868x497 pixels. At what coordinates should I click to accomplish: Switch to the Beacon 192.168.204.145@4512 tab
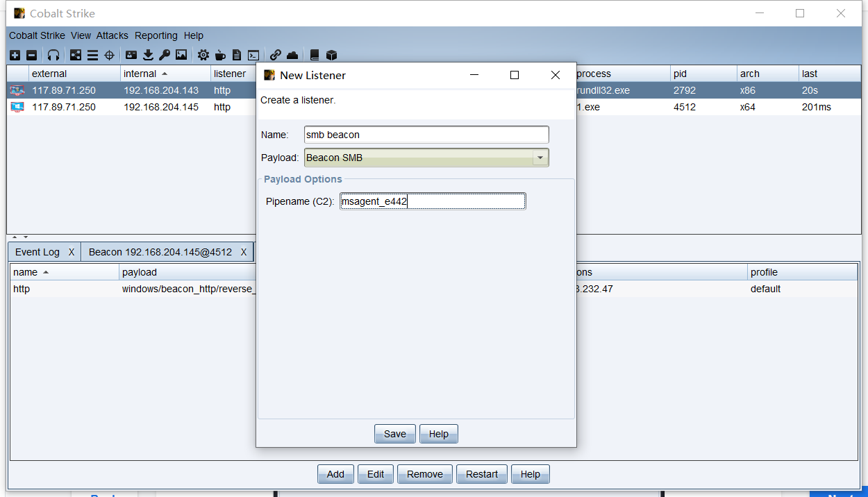tap(160, 252)
